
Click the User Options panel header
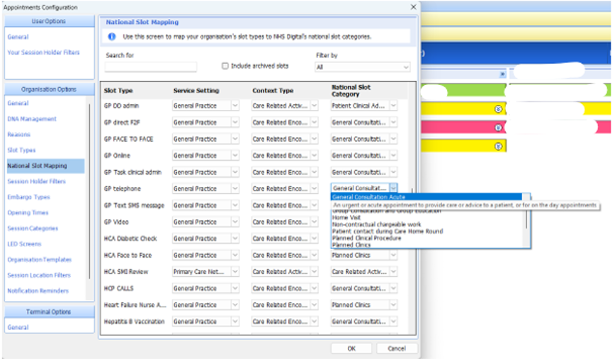coord(49,21)
